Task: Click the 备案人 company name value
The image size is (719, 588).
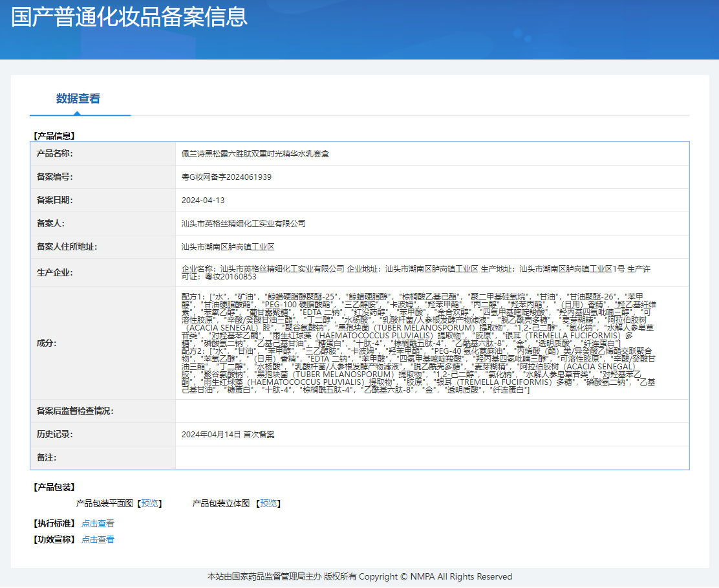Action: pos(243,224)
